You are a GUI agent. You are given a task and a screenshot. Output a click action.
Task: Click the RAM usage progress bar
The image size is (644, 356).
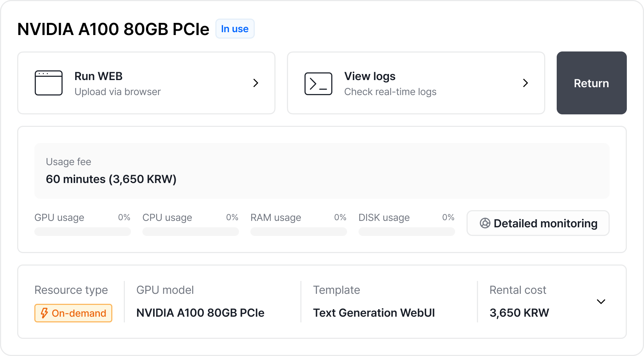tap(299, 232)
